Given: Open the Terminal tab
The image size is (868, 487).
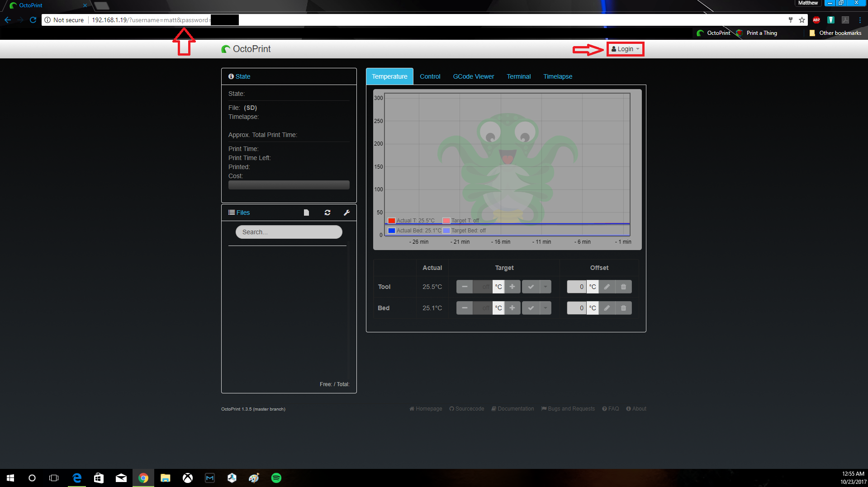Looking at the screenshot, I should 518,76.
